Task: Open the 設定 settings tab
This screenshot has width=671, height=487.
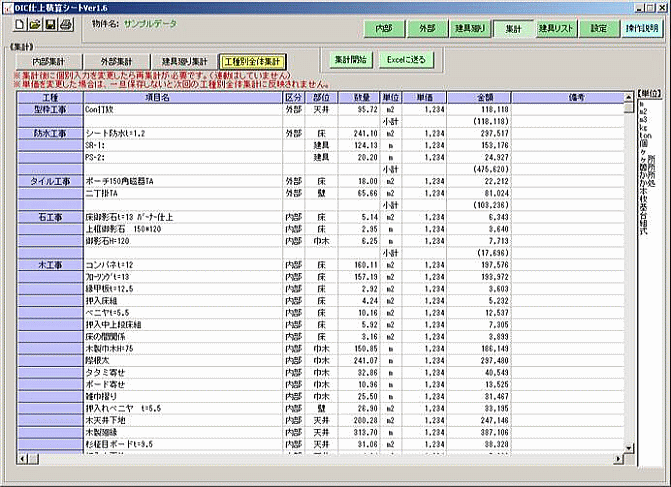Action: 598,29
